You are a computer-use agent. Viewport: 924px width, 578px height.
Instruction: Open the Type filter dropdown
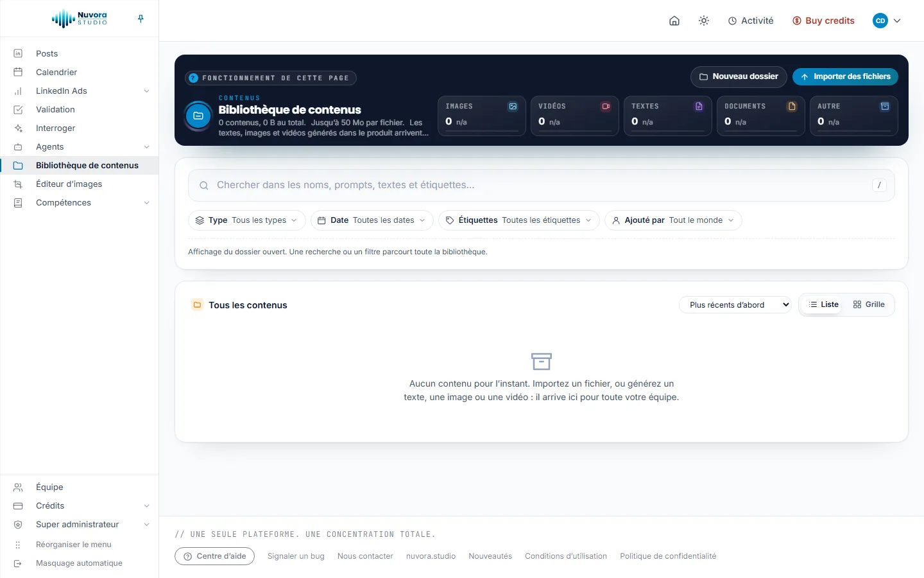coord(247,220)
